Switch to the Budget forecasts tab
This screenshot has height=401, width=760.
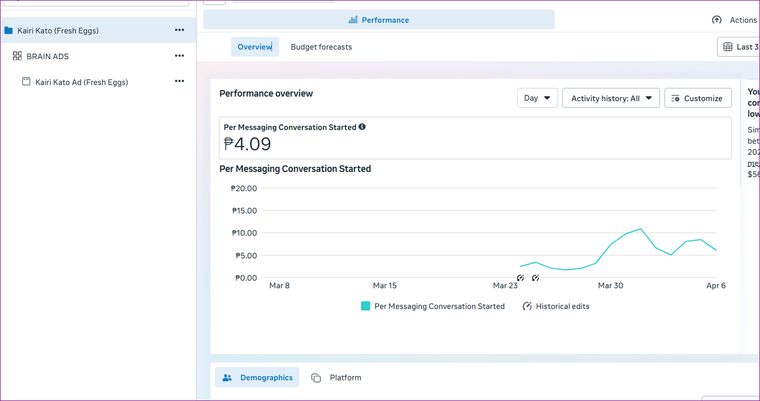click(321, 47)
